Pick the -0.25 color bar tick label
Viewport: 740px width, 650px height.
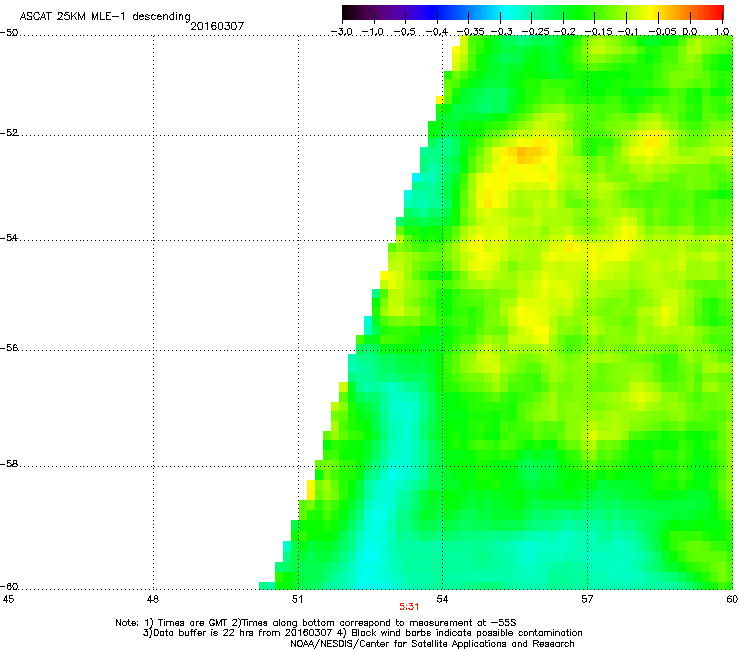[x=535, y=32]
